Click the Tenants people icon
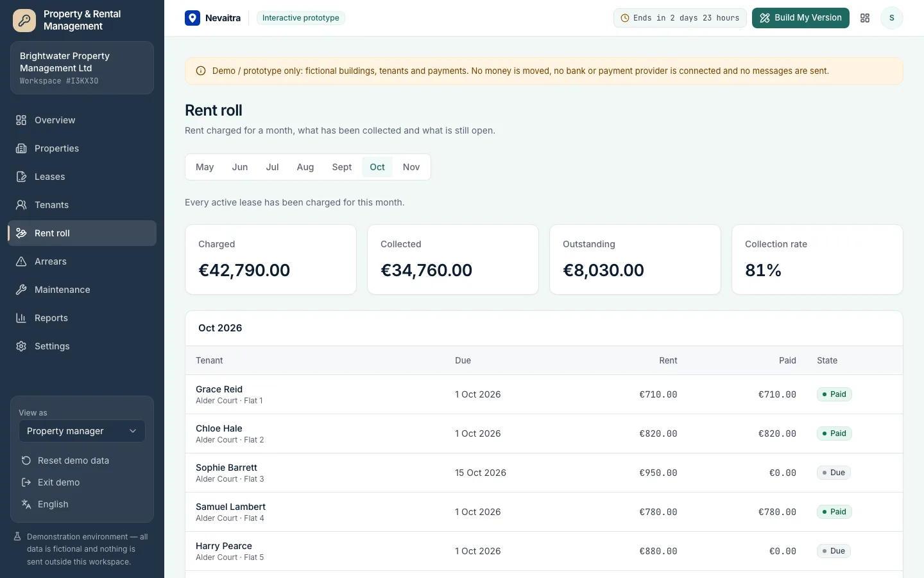The height and width of the screenshot is (578, 924). (x=21, y=205)
